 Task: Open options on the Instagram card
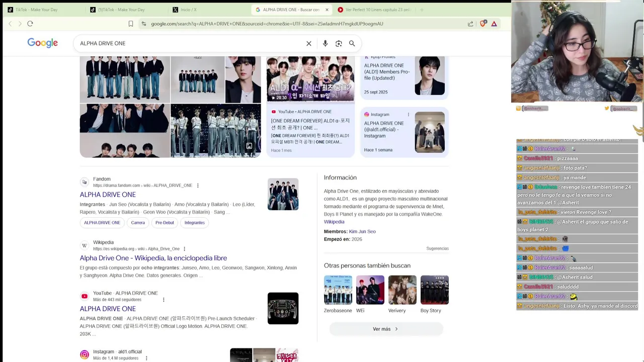point(409,115)
